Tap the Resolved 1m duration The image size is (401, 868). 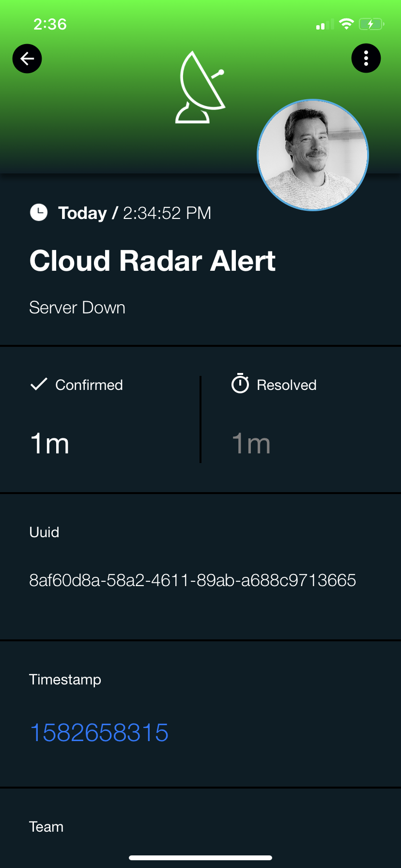tap(251, 443)
